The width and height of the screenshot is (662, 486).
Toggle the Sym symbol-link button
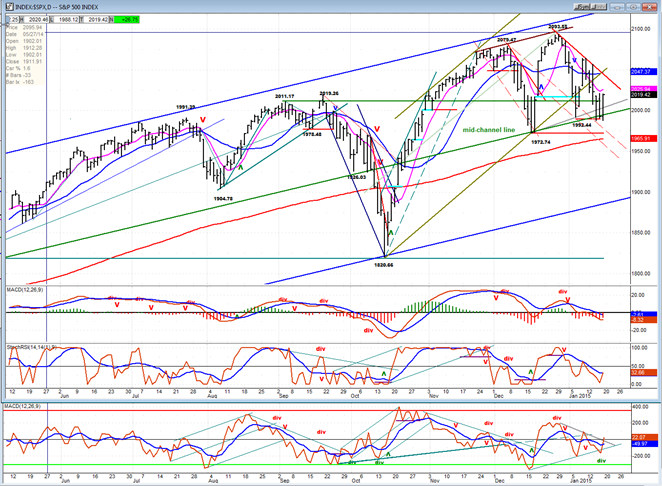pos(583,7)
